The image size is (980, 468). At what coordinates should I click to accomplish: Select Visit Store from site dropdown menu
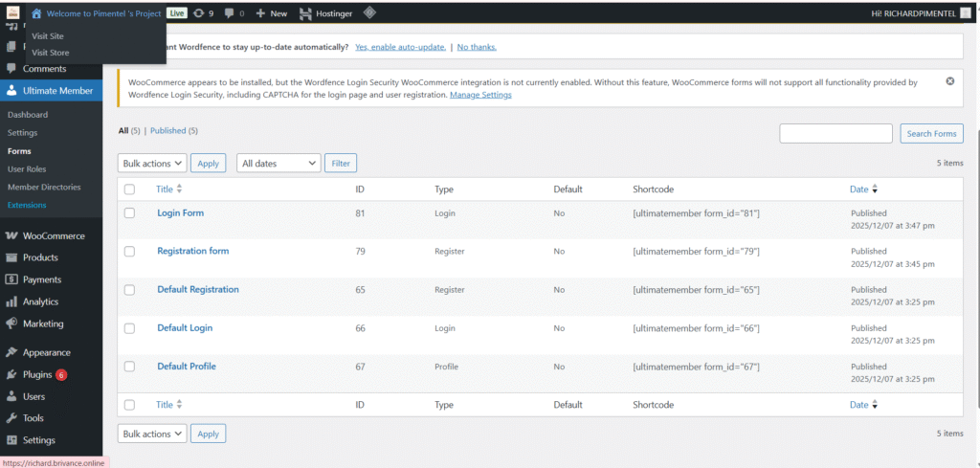click(50, 53)
